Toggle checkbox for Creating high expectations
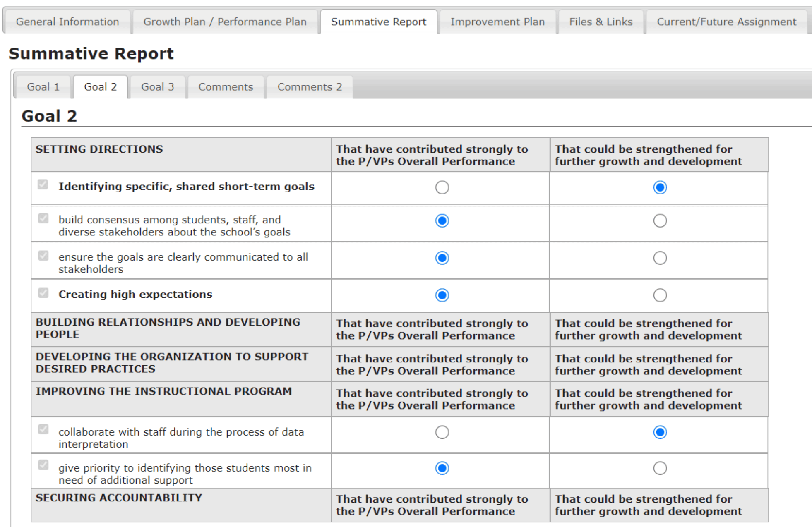This screenshot has width=812, height=527. click(43, 293)
